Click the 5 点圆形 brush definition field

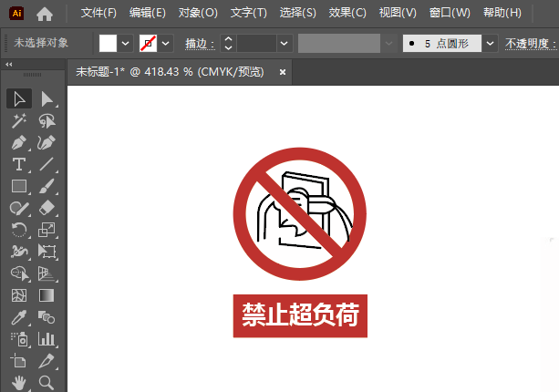tap(442, 44)
